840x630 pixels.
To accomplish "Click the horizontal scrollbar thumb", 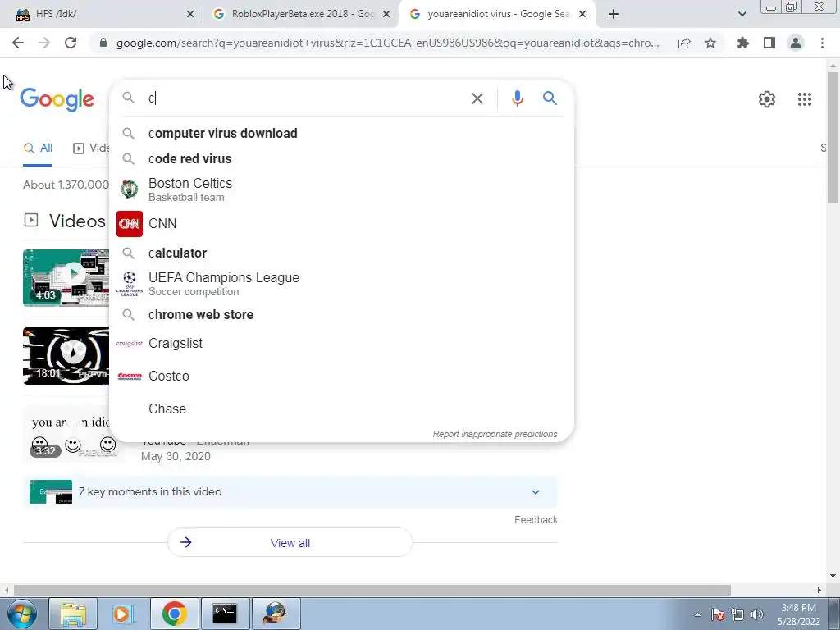I will coord(372,590).
